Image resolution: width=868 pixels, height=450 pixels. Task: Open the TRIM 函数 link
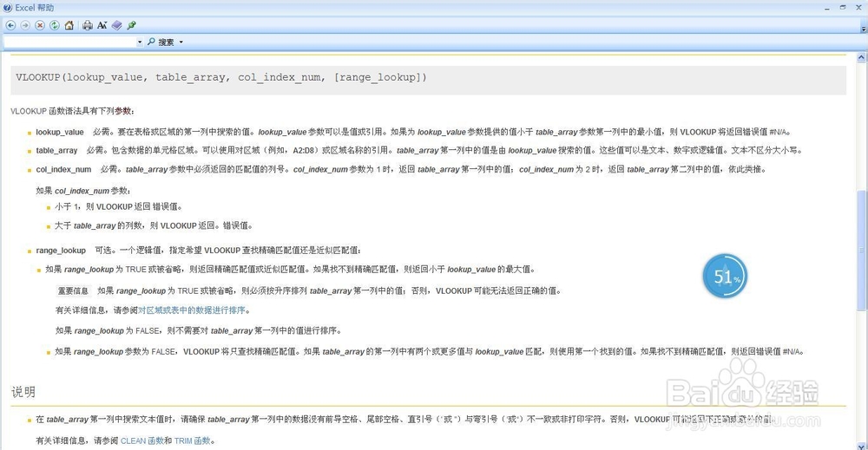click(192, 440)
